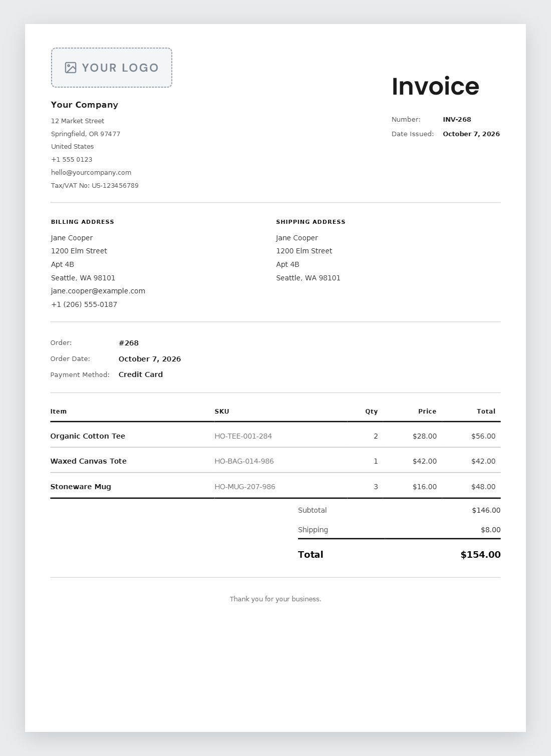
Task: Click subtotal amount $146.00
Action: (x=486, y=510)
